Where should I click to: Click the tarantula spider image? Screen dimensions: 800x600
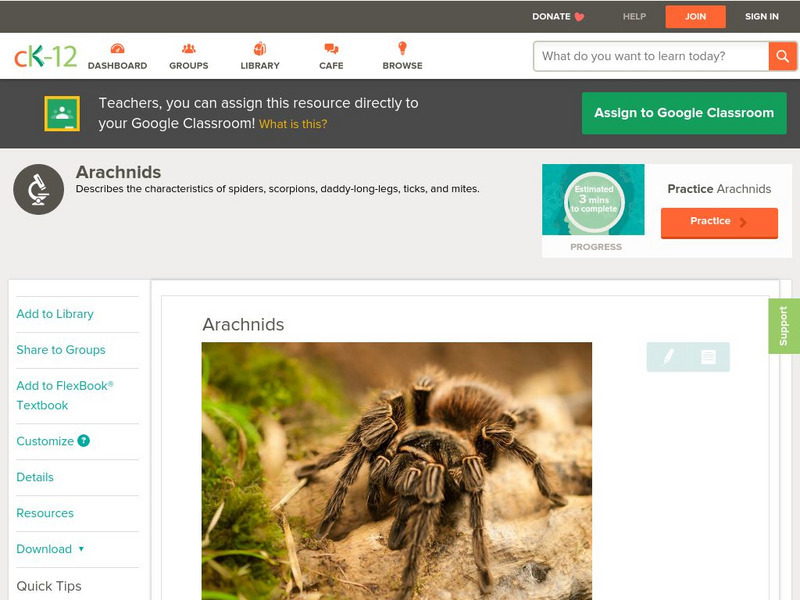click(397, 471)
